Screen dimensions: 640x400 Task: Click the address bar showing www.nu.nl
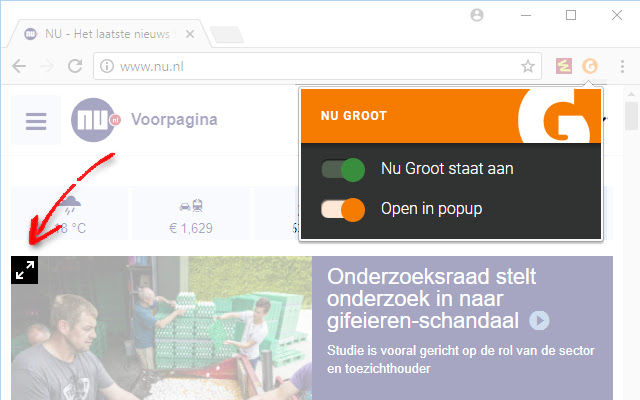click(x=317, y=66)
